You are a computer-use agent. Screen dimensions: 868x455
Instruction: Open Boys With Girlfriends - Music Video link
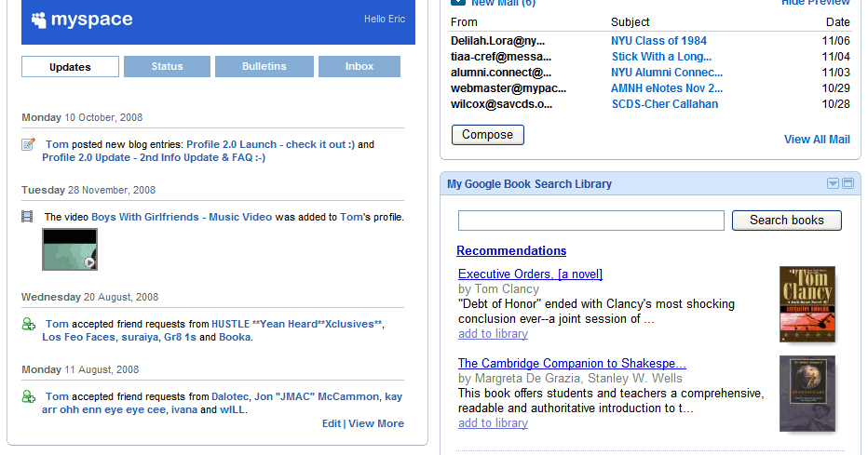click(182, 218)
